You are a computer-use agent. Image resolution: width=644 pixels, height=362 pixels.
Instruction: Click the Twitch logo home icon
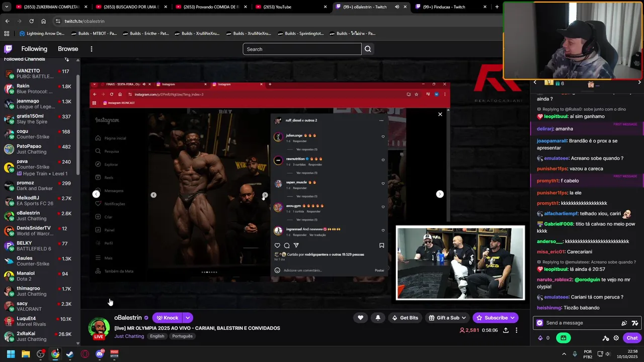click(x=8, y=49)
